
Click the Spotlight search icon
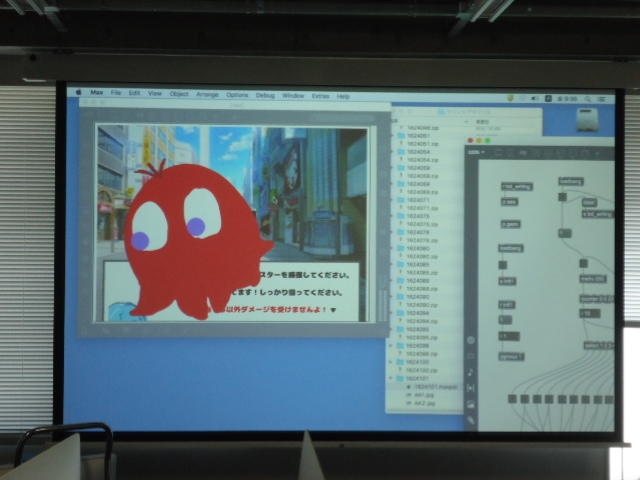point(587,99)
